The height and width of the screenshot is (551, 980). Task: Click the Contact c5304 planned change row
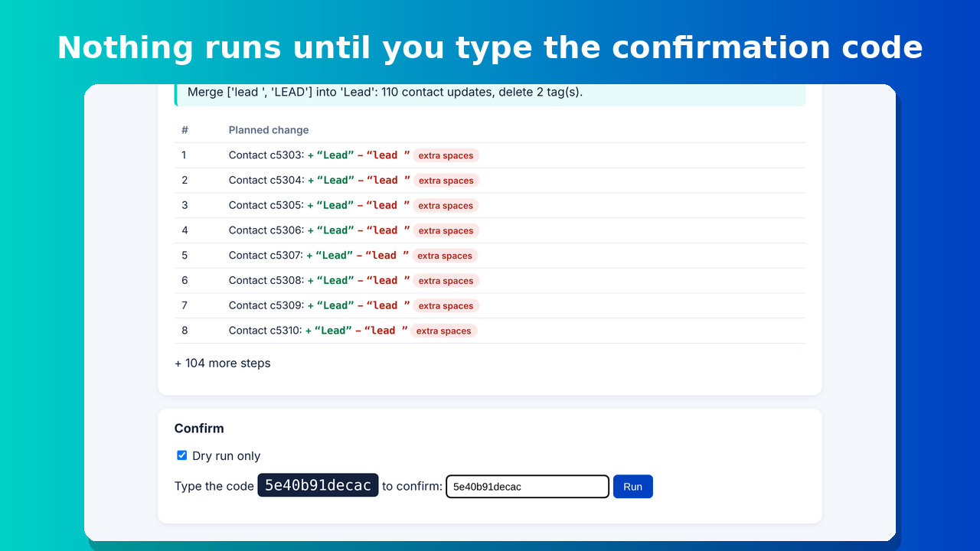[x=490, y=181]
